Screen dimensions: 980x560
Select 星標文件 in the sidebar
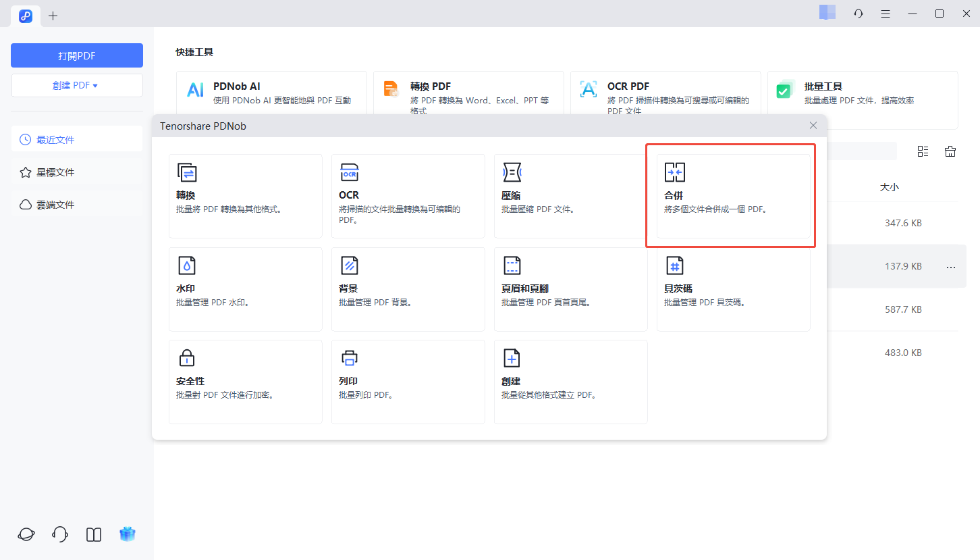[x=77, y=172]
